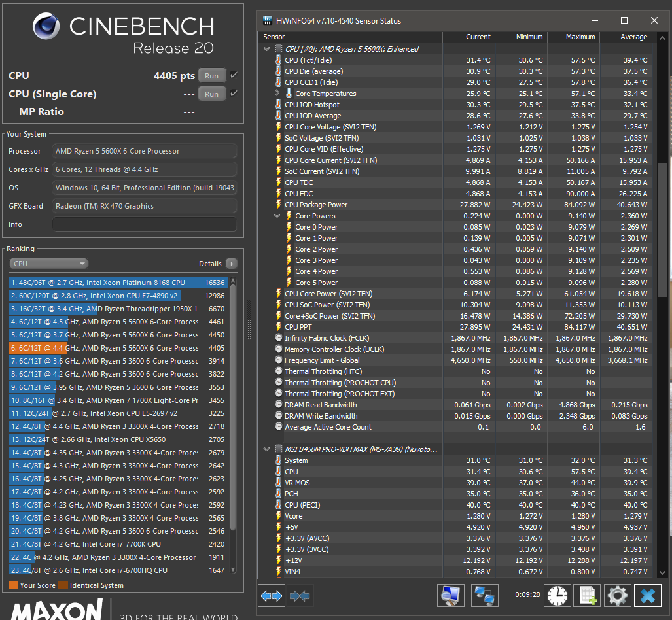The height and width of the screenshot is (620, 672).
Task: Click the HWiNFO vertical scrollbar thumb
Action: coord(662,230)
